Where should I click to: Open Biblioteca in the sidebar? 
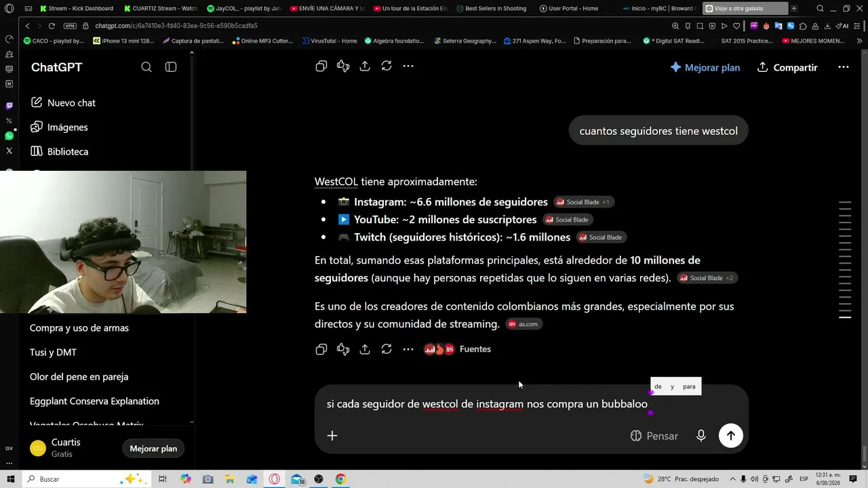pyautogui.click(x=59, y=152)
